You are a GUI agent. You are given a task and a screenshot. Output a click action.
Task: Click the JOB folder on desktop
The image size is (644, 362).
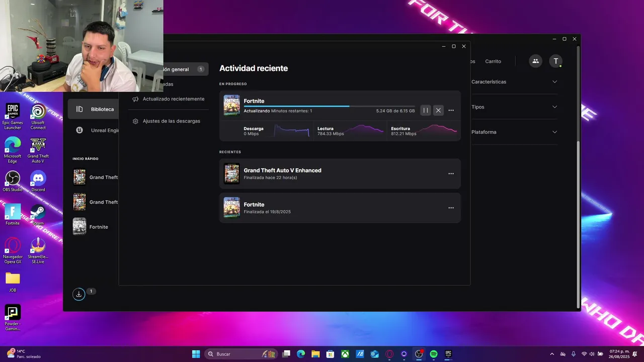[13, 282]
